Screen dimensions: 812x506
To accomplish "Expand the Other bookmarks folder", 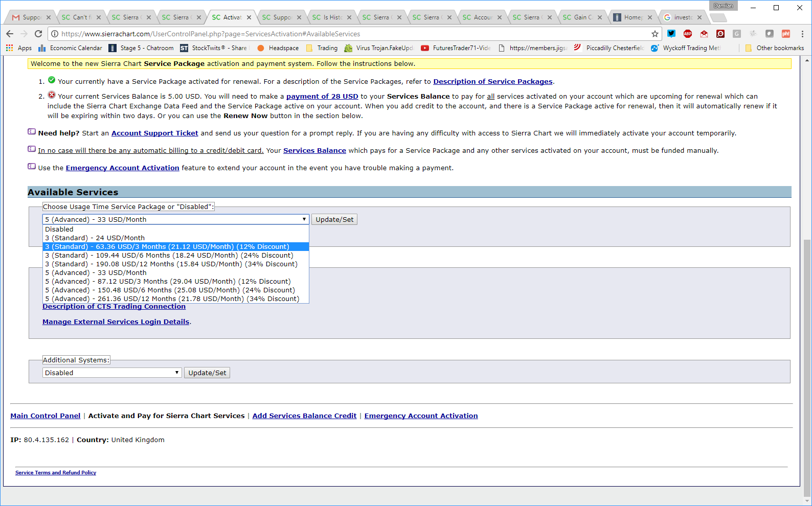I will point(775,48).
